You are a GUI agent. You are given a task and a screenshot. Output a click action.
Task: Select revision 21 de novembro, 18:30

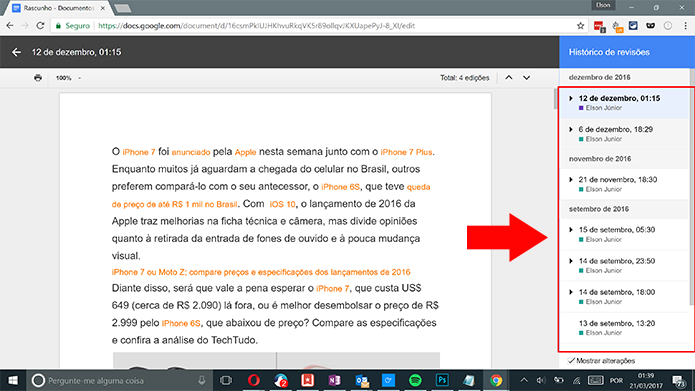[x=625, y=184]
